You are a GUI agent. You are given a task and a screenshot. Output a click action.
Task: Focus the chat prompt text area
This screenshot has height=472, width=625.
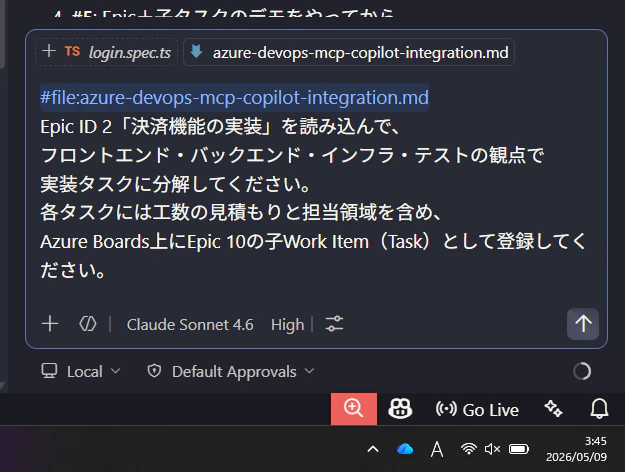pos(315,183)
